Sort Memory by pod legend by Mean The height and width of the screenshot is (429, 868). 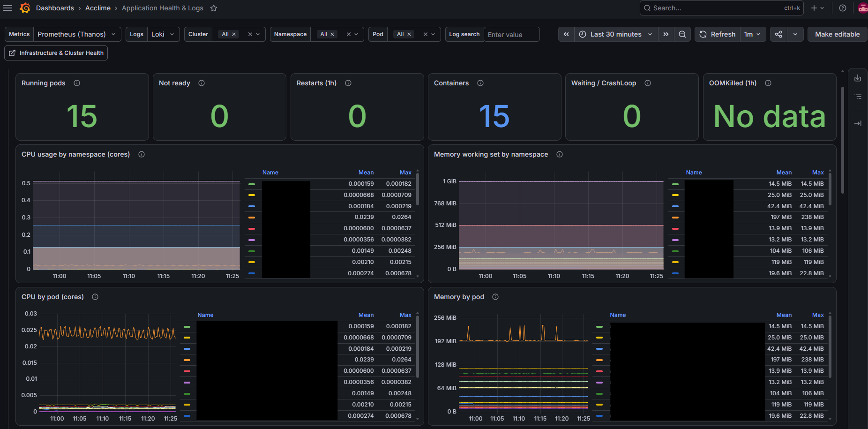pyautogui.click(x=784, y=315)
